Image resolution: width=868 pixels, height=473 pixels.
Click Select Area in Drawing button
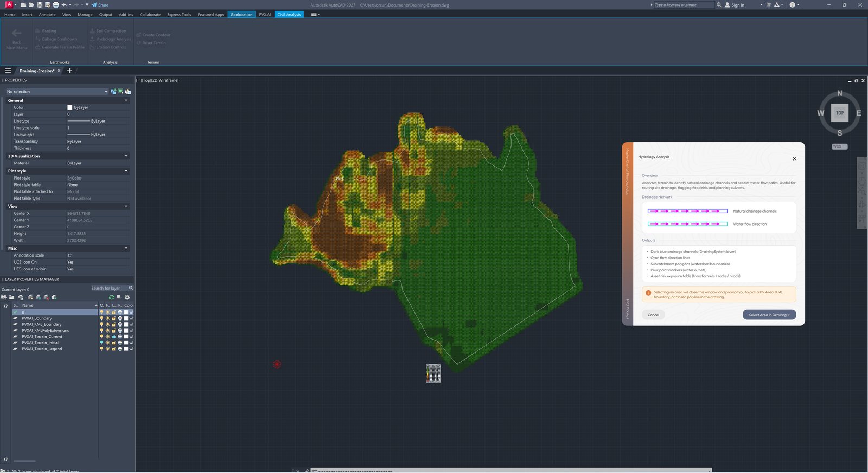coord(769,315)
